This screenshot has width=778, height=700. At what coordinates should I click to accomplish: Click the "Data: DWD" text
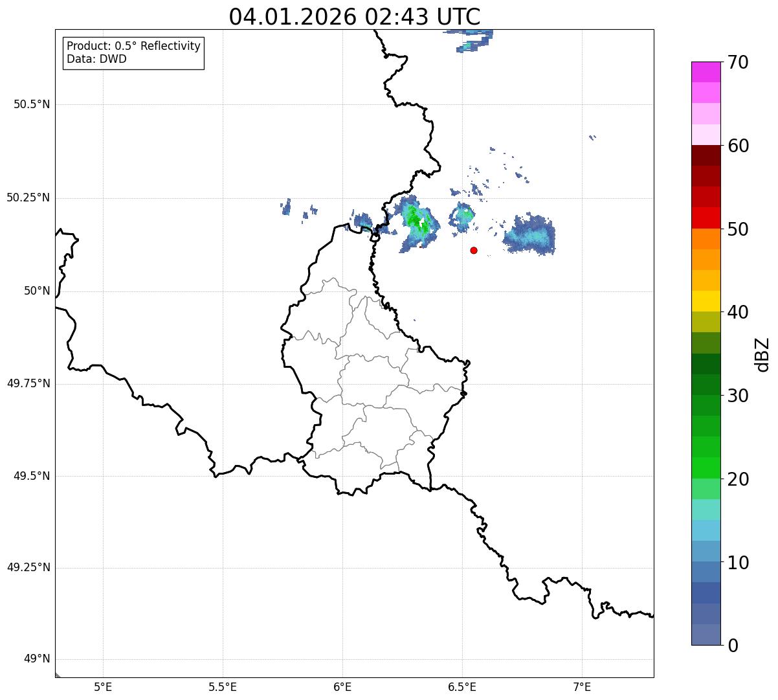click(x=97, y=59)
